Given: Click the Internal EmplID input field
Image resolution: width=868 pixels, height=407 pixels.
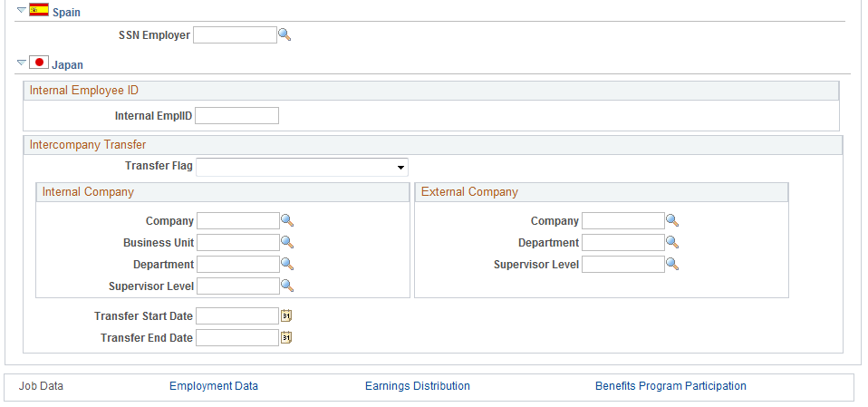Looking at the screenshot, I should 236,116.
